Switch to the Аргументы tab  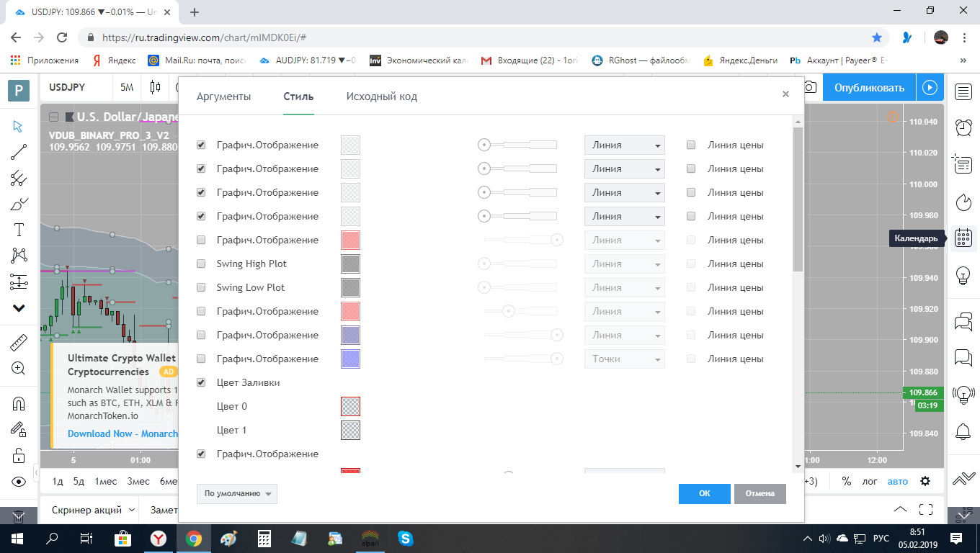(224, 96)
